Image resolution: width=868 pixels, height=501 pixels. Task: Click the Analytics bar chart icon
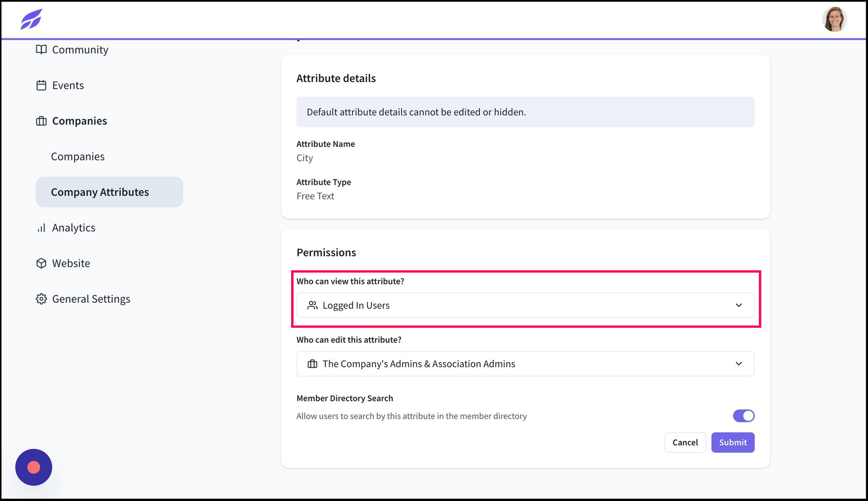click(41, 228)
